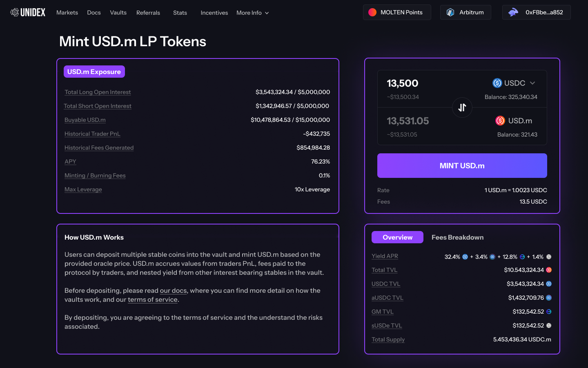The width and height of the screenshot is (588, 368).
Task: Click the USD.m Balance: 321.43 text
Action: tap(517, 135)
